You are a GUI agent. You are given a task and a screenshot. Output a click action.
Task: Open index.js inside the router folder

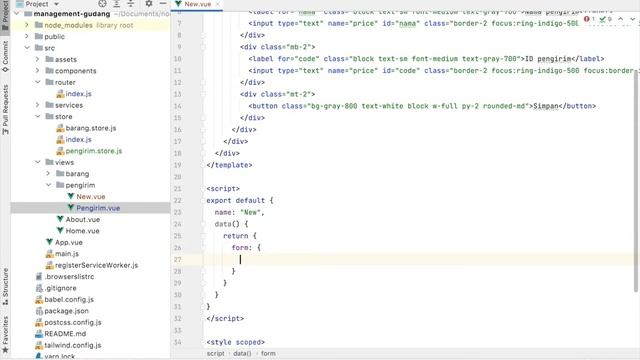click(78, 93)
